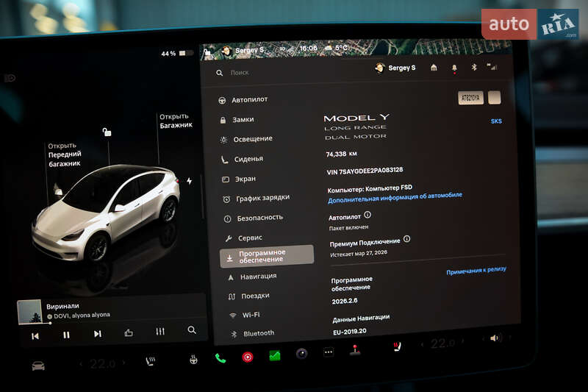The width and height of the screenshot is (588, 392).
Task: Select Программное обеспечение menu item
Action: pyautogui.click(x=267, y=256)
